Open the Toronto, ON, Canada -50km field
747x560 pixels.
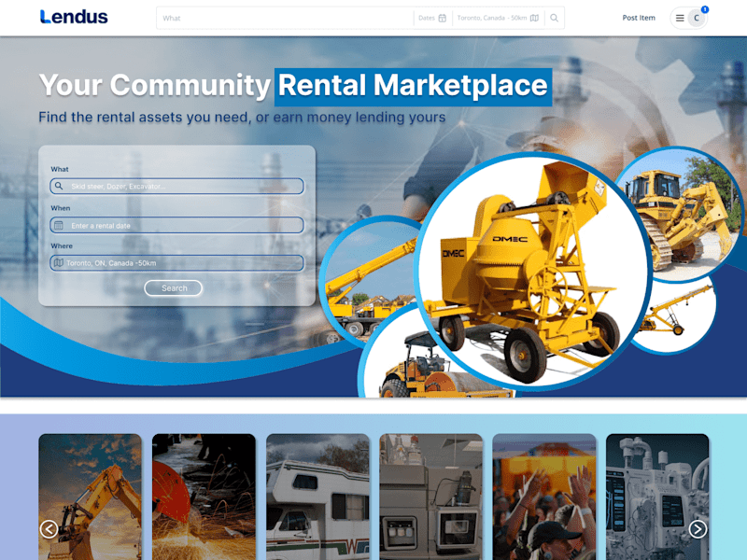point(176,263)
